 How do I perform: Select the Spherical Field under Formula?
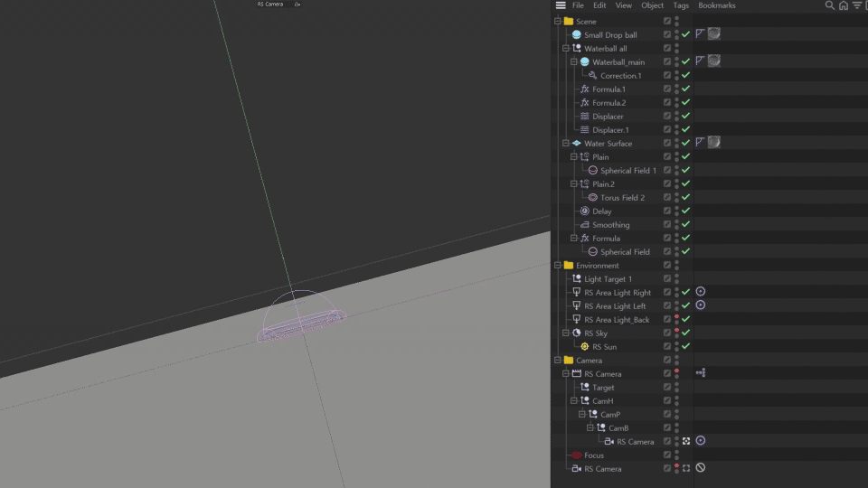pyautogui.click(x=625, y=252)
